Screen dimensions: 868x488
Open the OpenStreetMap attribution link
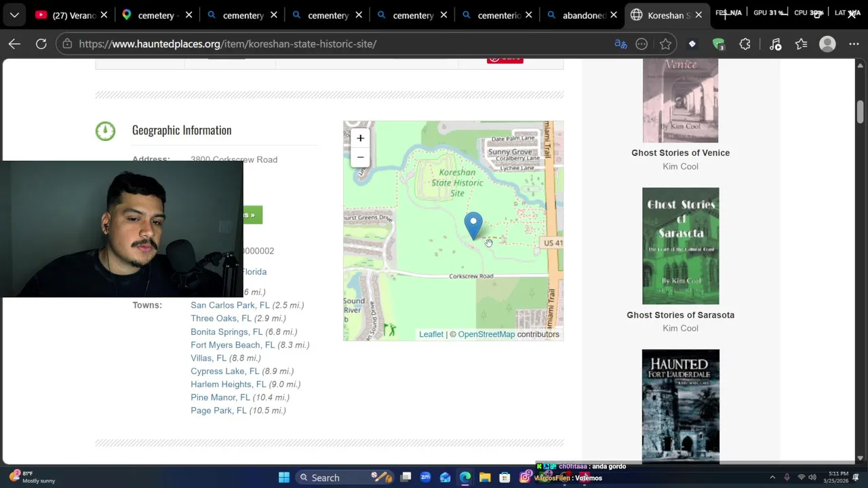coord(486,334)
